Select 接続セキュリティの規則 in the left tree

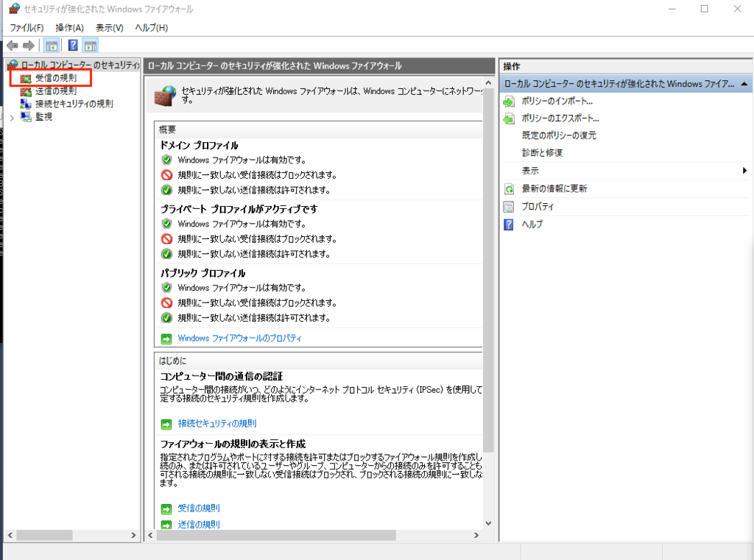[74, 104]
